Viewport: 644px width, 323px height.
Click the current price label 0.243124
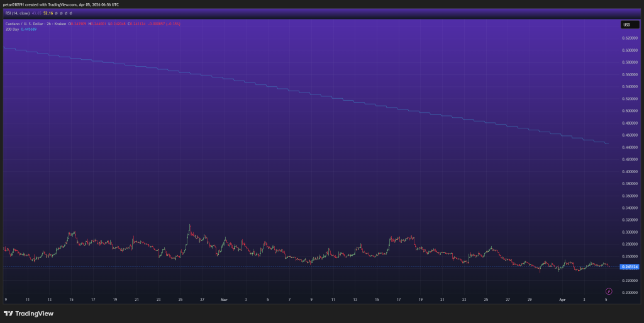point(629,267)
